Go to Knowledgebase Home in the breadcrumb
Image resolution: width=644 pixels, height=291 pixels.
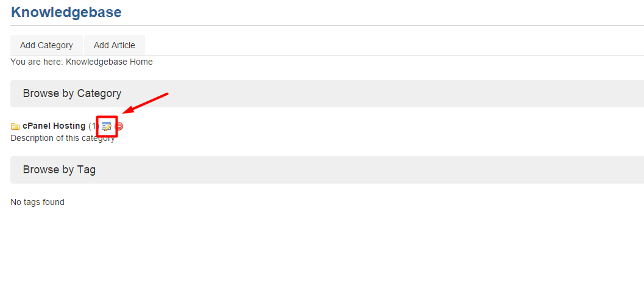(x=109, y=62)
